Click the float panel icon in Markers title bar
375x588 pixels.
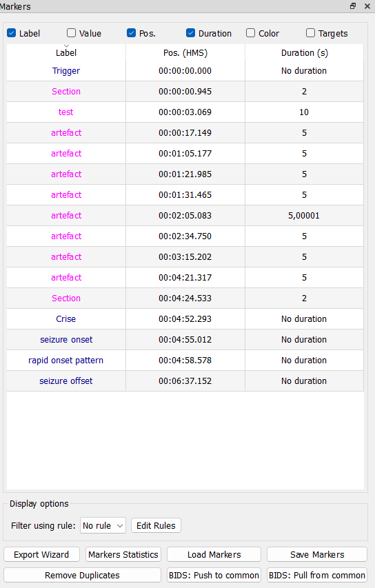point(353,6)
